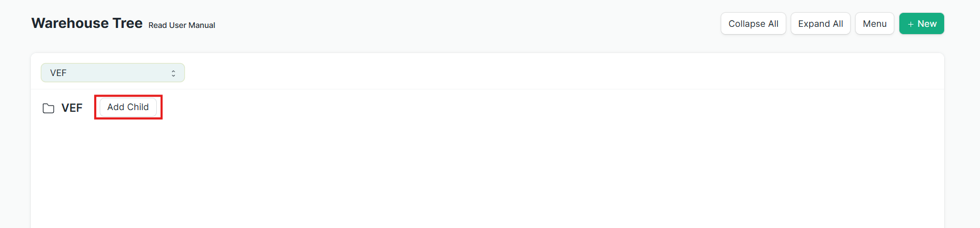Click the plus icon on New button
This screenshot has width=980, height=228.
(911, 24)
